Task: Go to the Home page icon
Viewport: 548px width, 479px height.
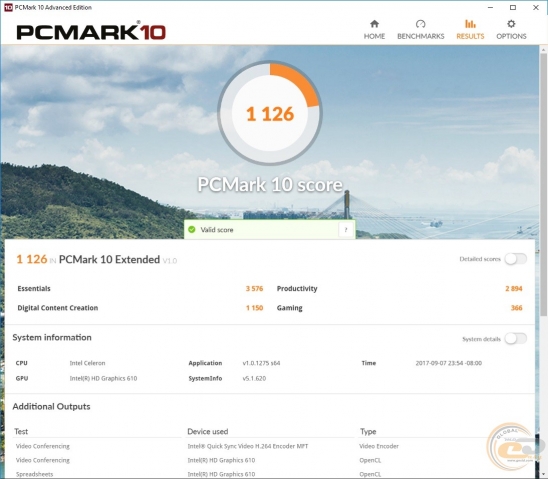Action: point(374,24)
